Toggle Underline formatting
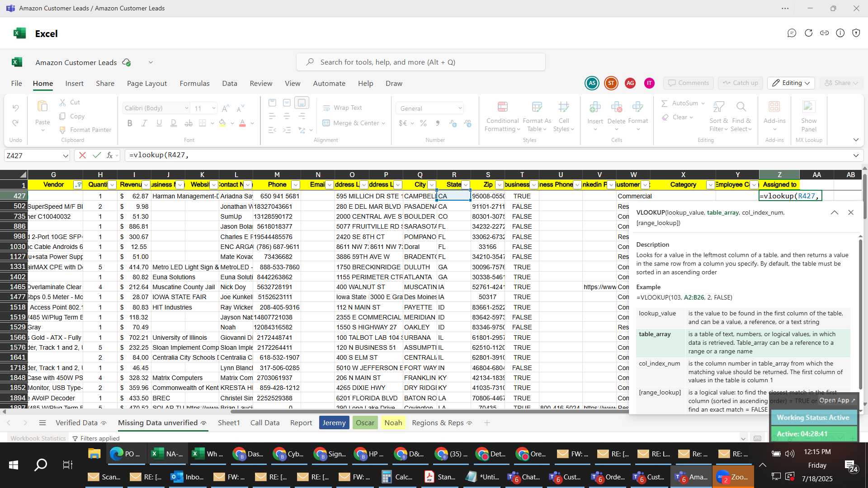 pos(159,123)
